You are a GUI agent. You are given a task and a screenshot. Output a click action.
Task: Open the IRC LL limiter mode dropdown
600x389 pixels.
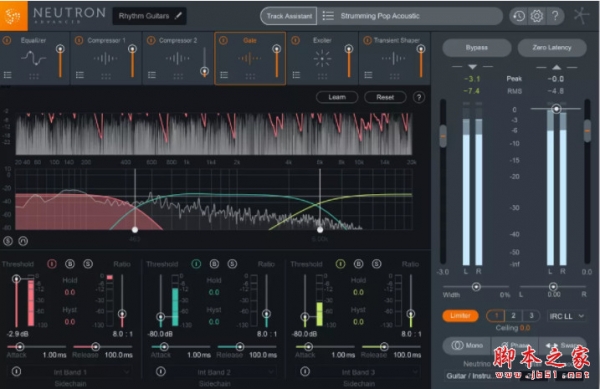pyautogui.click(x=566, y=316)
